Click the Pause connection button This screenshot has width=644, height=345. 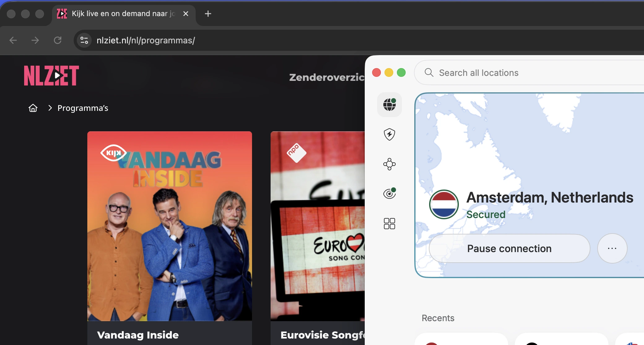(x=509, y=248)
